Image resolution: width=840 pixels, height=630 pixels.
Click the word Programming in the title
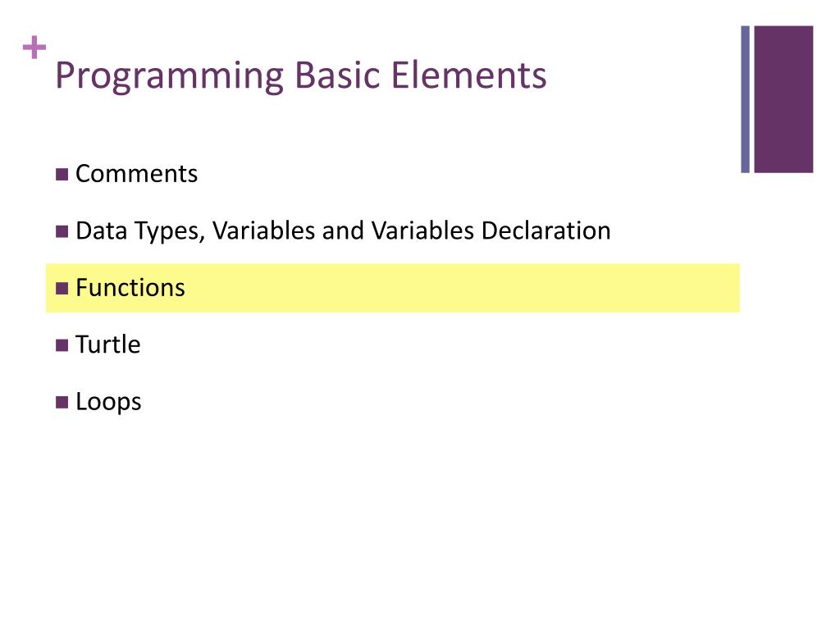pos(169,76)
